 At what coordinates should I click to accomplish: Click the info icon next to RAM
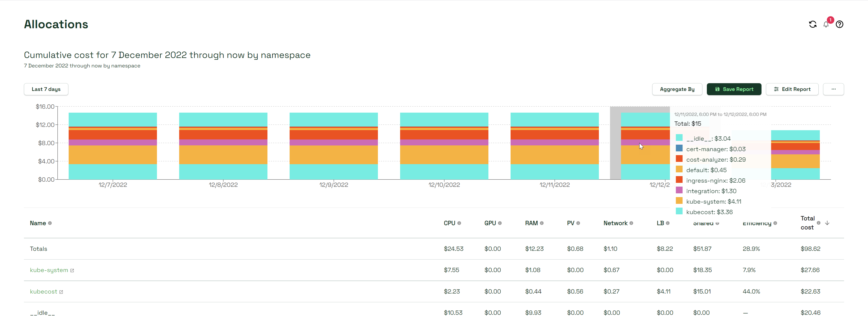[x=542, y=223]
